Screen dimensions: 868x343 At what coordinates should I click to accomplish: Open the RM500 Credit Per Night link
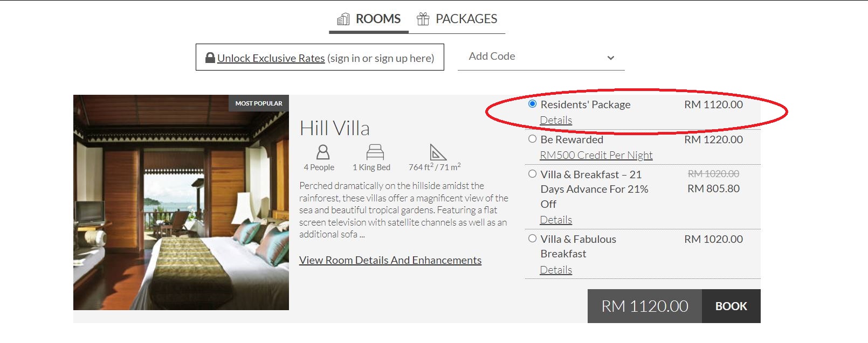pyautogui.click(x=596, y=155)
